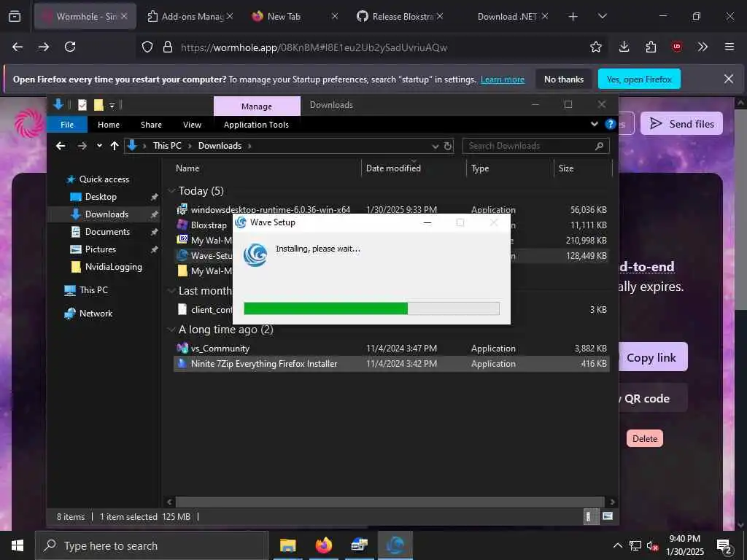Select Manage contextual tab
This screenshot has width=747, height=560.
257,106
